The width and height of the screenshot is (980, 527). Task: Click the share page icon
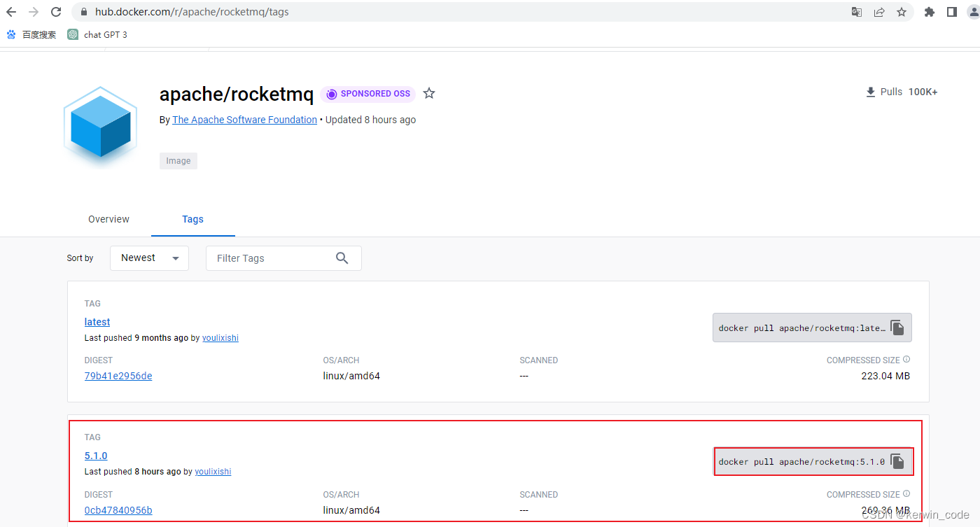(x=879, y=12)
